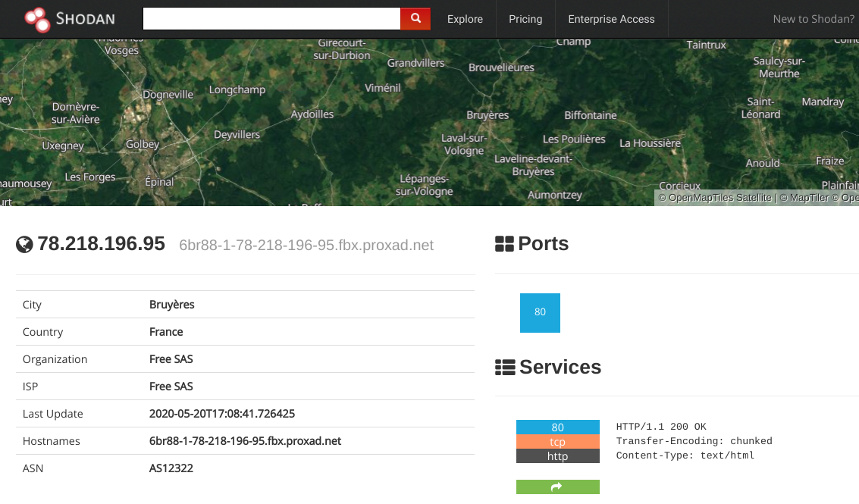Open the Explore menu item
This screenshot has width=859, height=504.
(x=465, y=19)
